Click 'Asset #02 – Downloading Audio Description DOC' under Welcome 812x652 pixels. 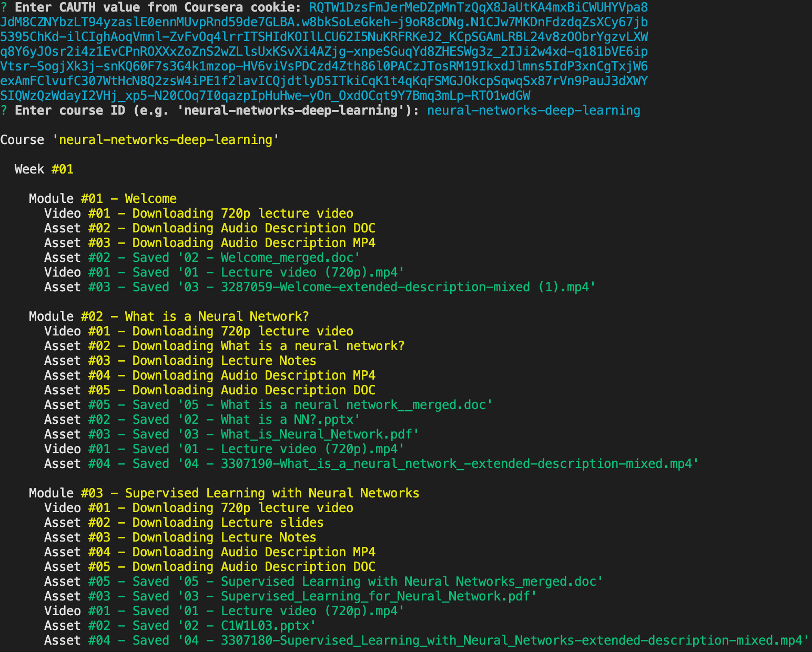click(210, 228)
